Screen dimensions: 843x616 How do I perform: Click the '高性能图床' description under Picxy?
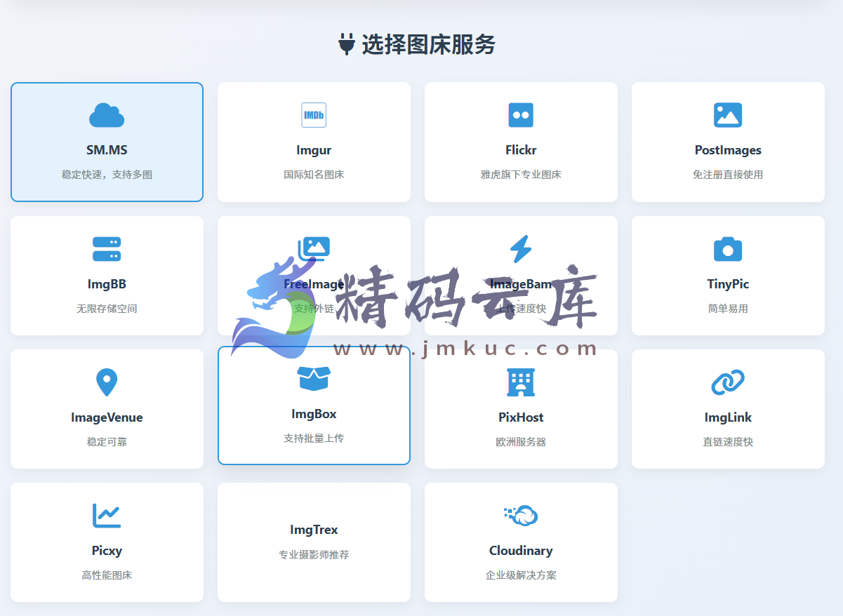point(107,575)
